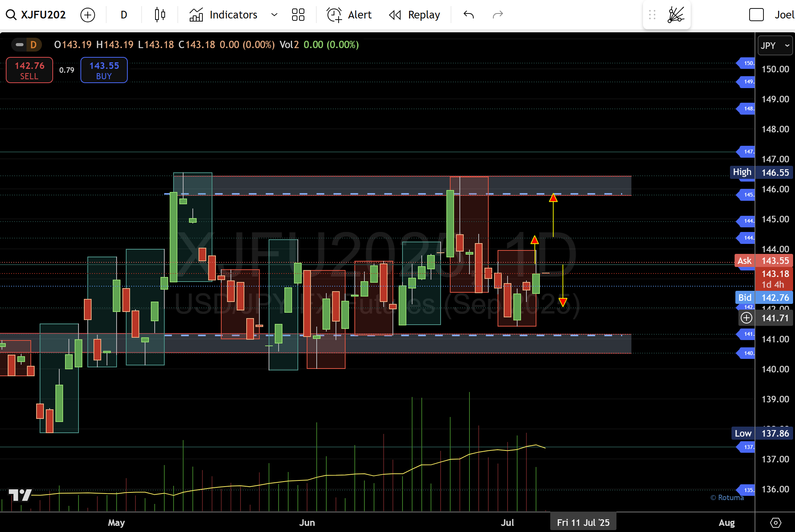Open the Indicators menu
The height and width of the screenshot is (532, 795).
[x=224, y=15]
